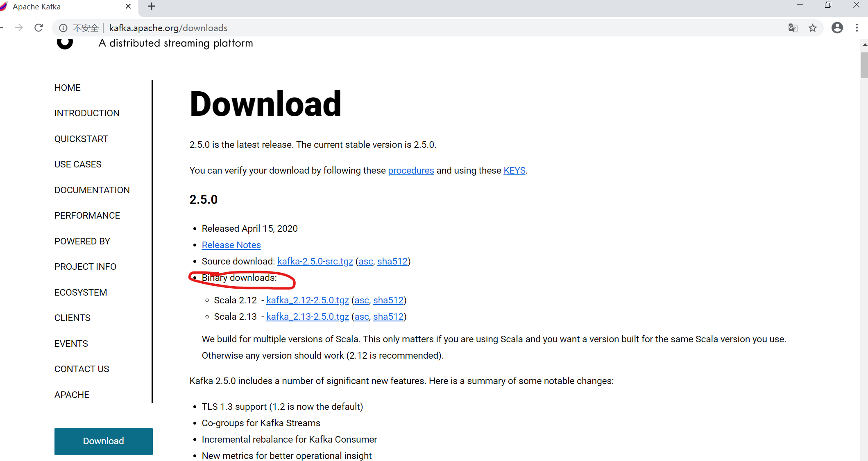The image size is (868, 461).
Task: Click the 'TLS 1.3 support' bullet
Action: (283, 407)
